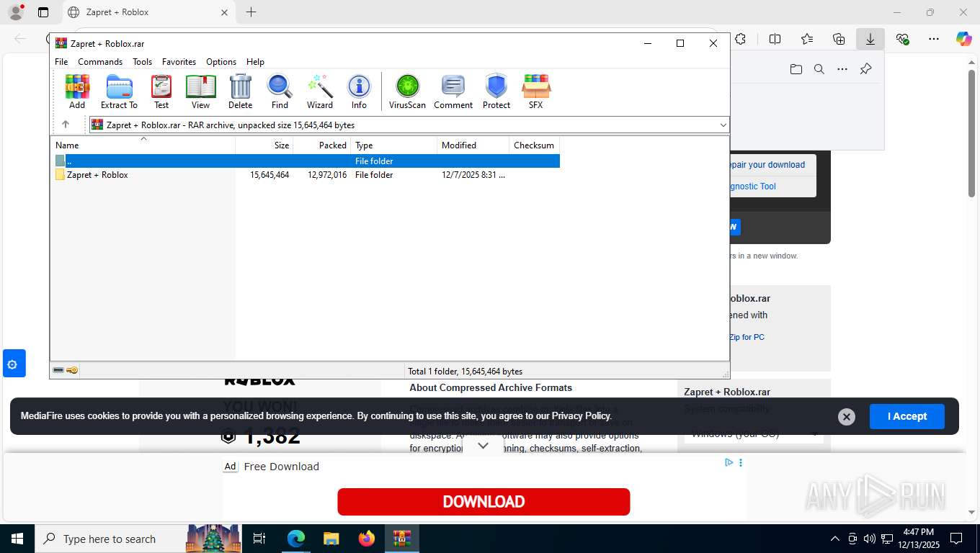
Task: Sort by the Modified column header
Action: point(473,145)
